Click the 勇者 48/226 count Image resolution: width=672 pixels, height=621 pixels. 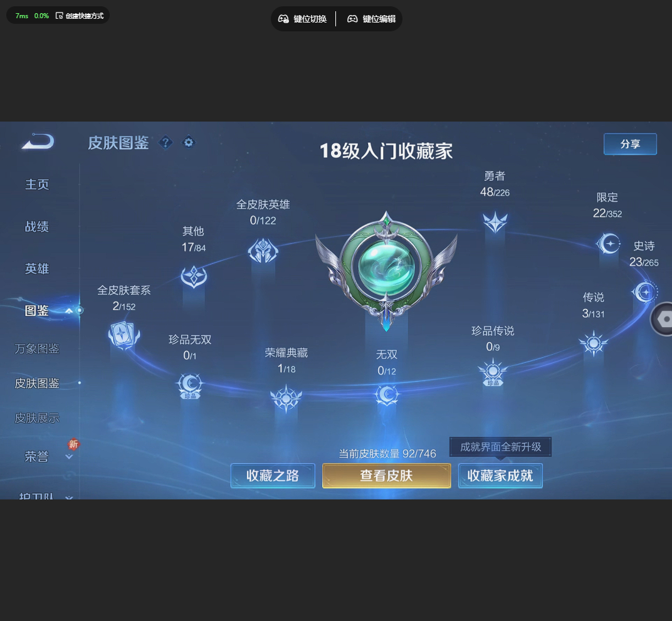[x=495, y=192]
